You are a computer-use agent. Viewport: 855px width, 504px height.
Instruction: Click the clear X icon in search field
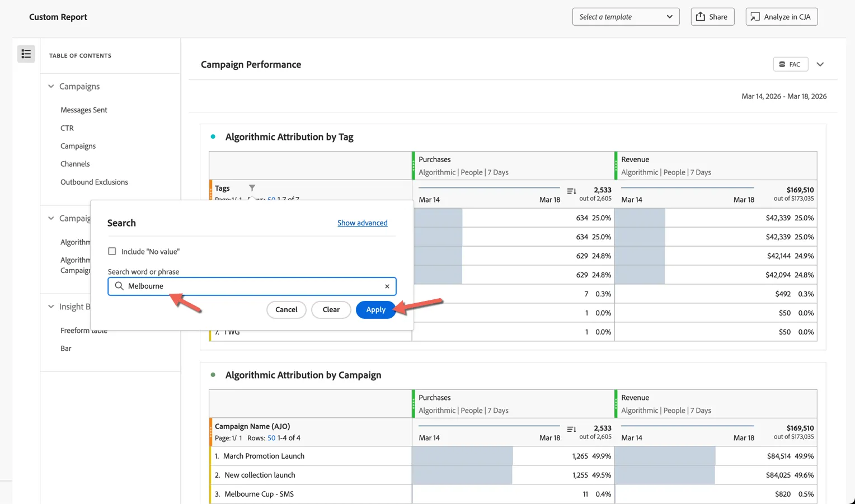click(x=387, y=286)
